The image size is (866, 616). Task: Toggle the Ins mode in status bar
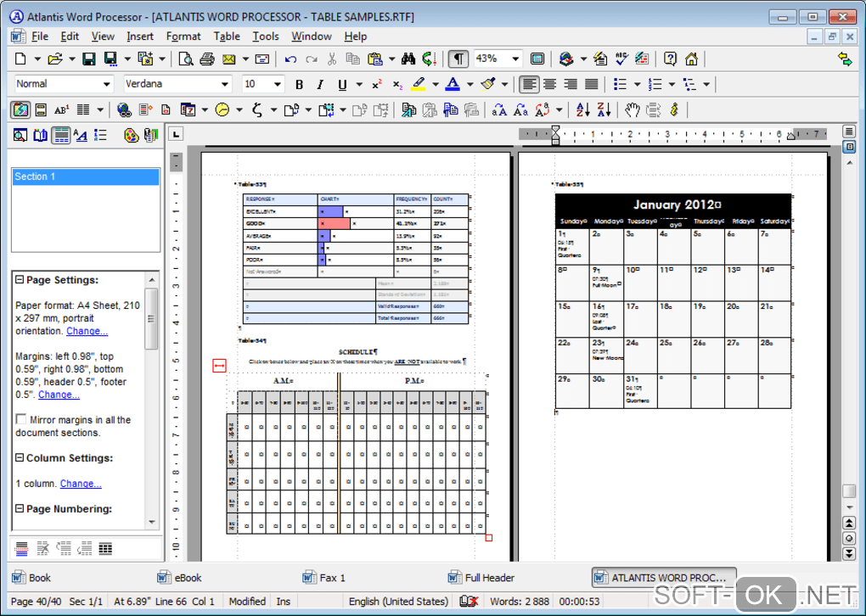coord(284,601)
